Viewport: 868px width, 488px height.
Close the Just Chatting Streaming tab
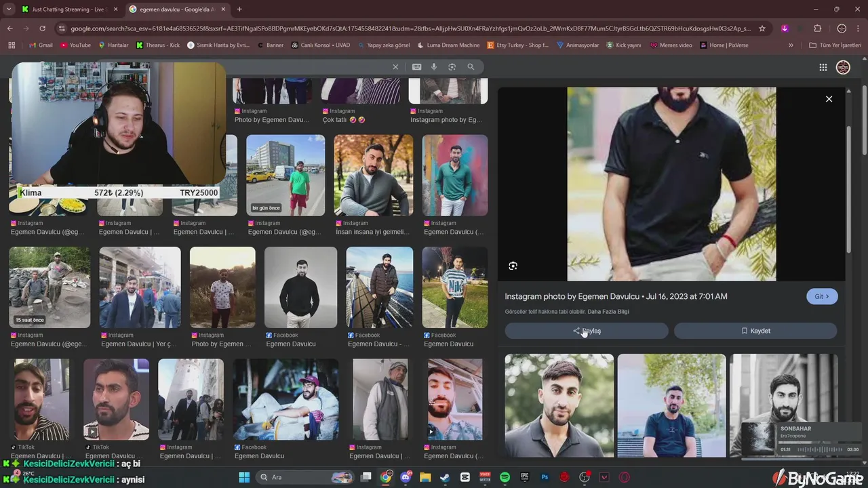point(116,9)
